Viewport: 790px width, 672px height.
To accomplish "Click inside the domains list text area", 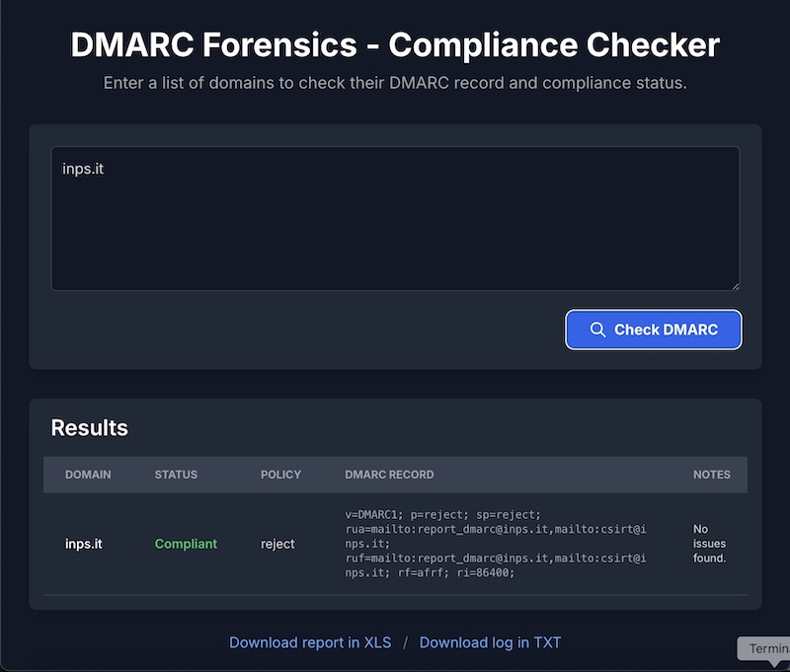I will 395,227.
